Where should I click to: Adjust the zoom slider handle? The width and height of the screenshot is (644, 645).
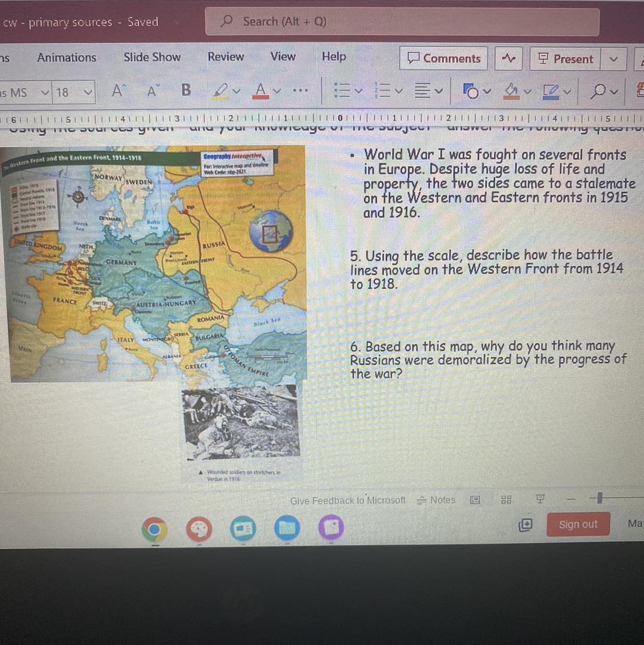point(599,498)
